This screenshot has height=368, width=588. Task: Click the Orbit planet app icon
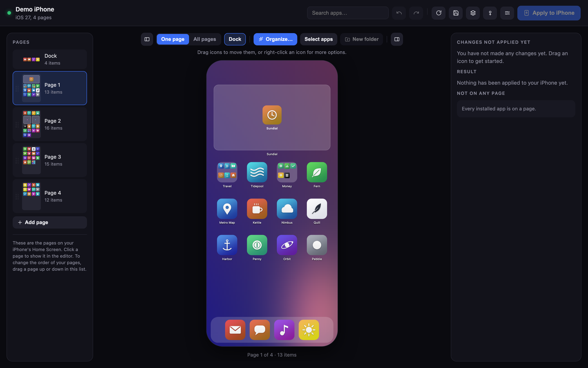[287, 245]
